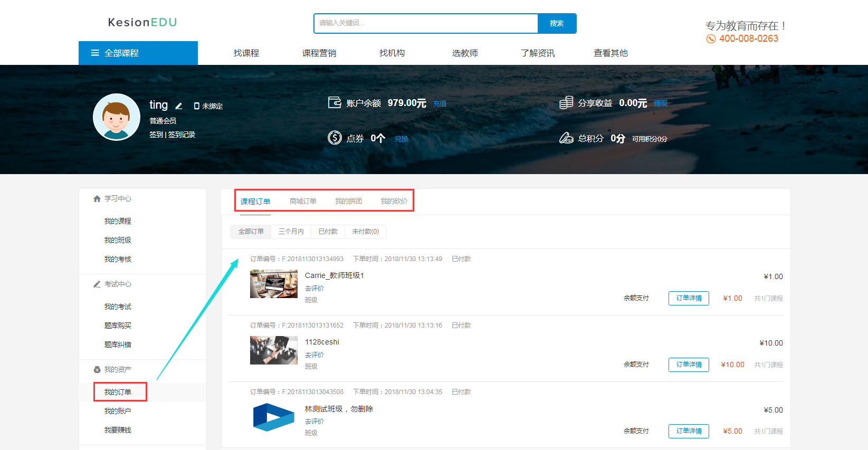Click the pencil edit icon beside ting
Screen dimensions: 868x450
click(x=179, y=106)
